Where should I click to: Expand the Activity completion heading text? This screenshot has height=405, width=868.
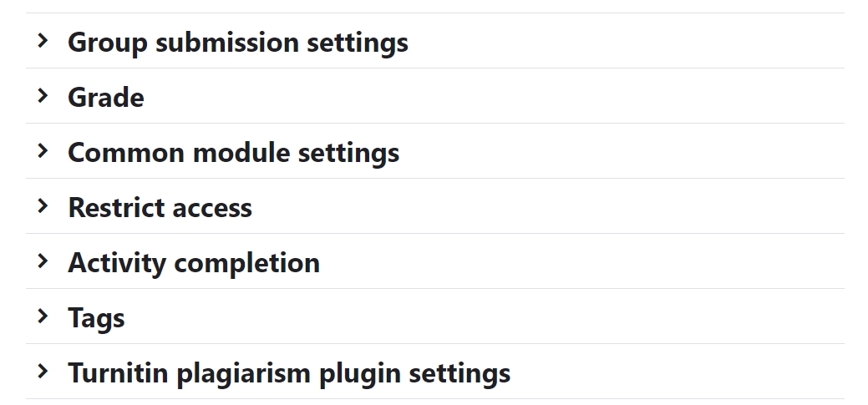pos(193,262)
